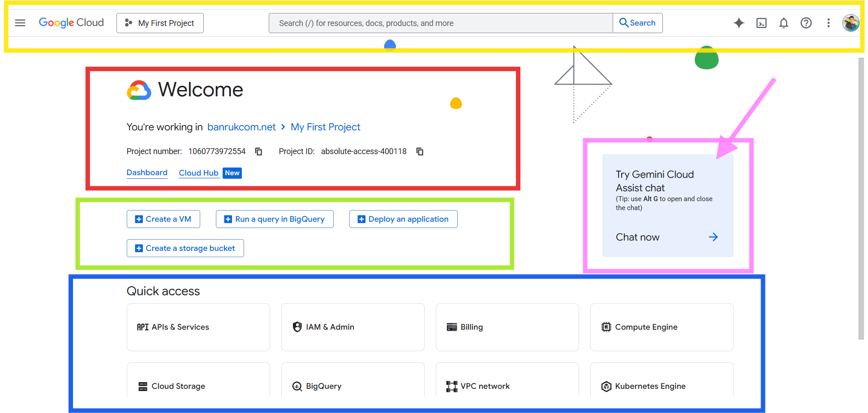Image resolution: width=868 pixels, height=413 pixels.
Task: Open the help question mark icon
Action: [806, 23]
